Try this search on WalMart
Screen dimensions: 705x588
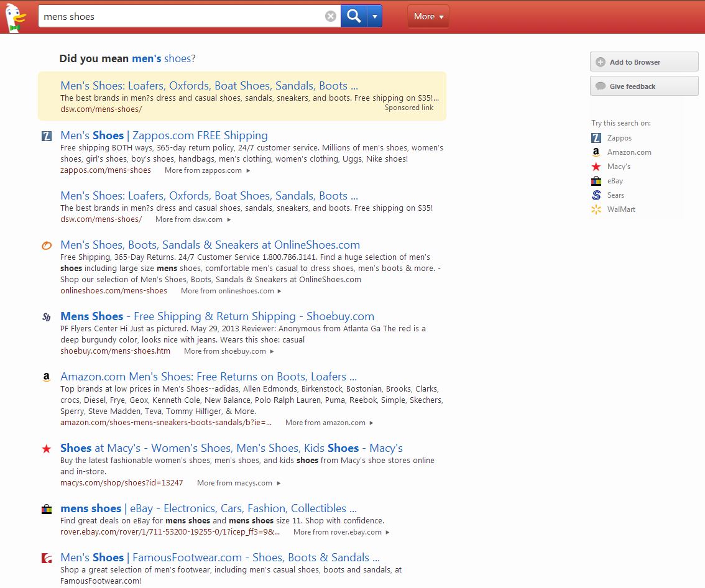click(620, 209)
